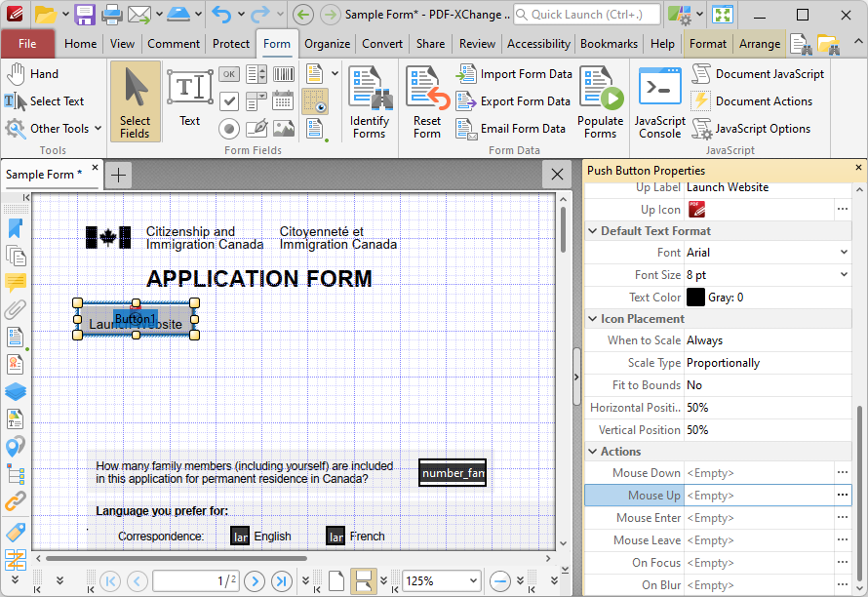
Task: Open the Links pane in sidebar
Action: 16,501
